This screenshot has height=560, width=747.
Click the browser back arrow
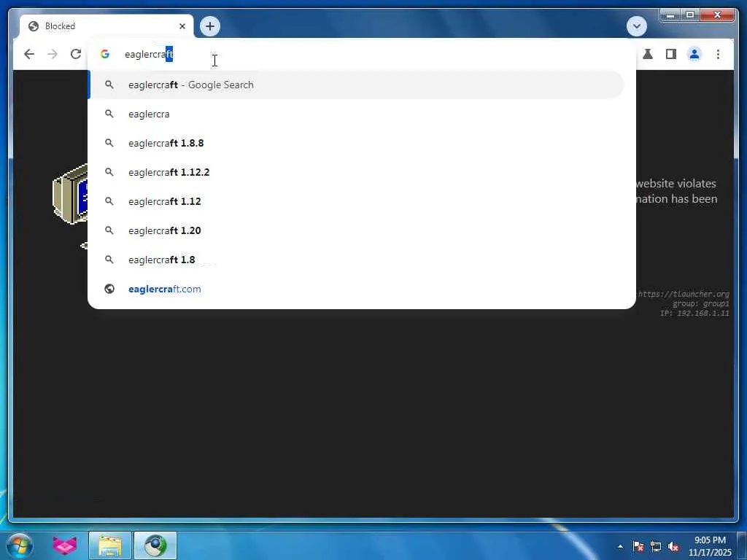click(29, 54)
